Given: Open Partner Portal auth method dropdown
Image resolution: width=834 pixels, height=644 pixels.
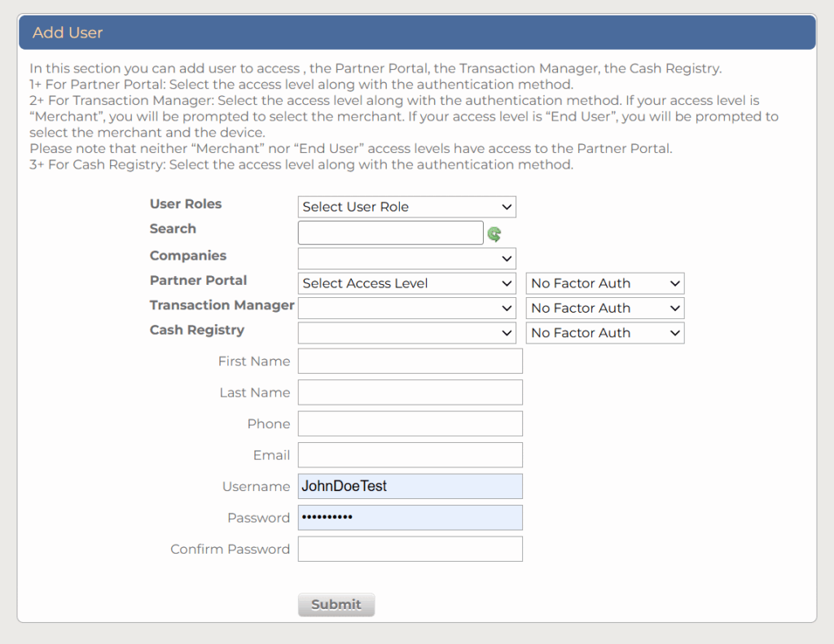Looking at the screenshot, I should point(604,283).
